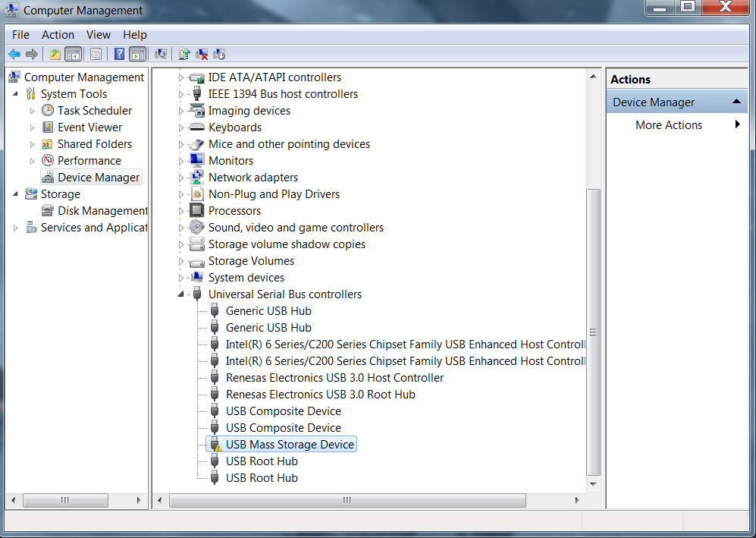Click the Uninstall device icon with red X

point(202,54)
